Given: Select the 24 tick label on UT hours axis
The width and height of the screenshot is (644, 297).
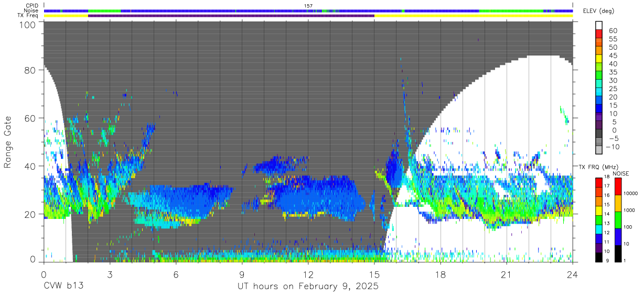Looking at the screenshot, I should pos(573,274).
